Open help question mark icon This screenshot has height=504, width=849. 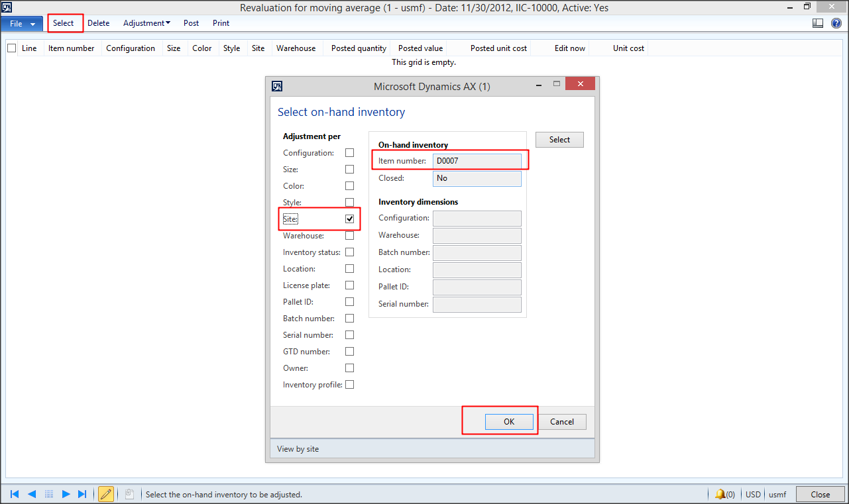(836, 23)
